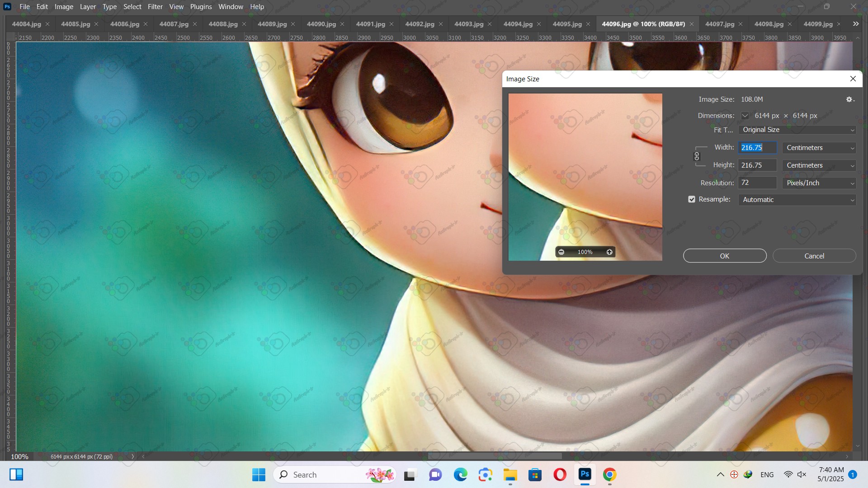Open the Snipping Tool icon in taskbar

[486, 474]
